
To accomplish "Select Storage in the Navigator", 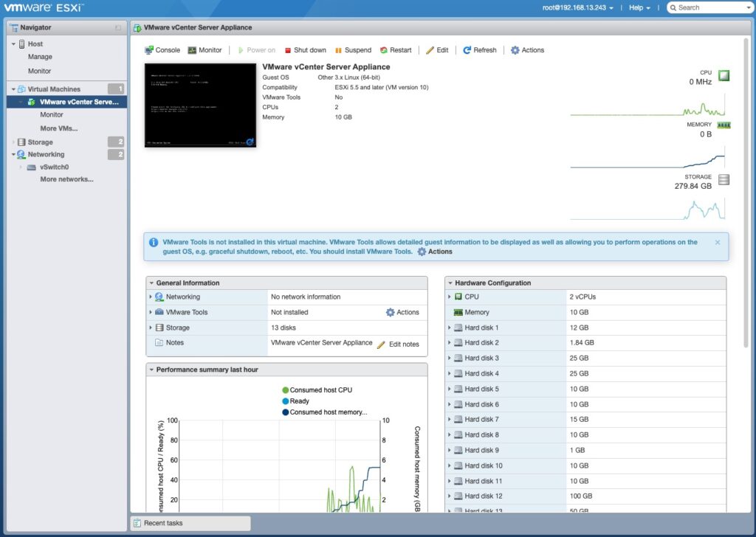I will tap(40, 142).
